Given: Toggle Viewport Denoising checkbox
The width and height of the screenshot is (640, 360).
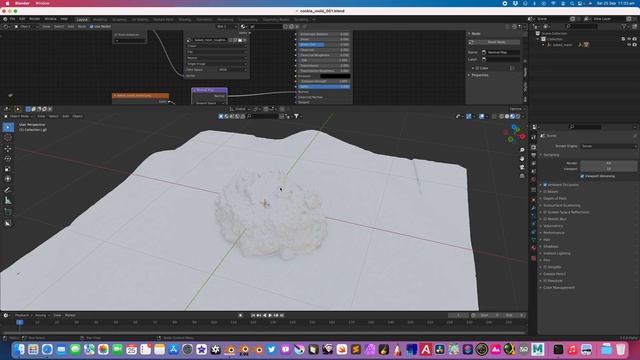Looking at the screenshot, I should click(582, 176).
